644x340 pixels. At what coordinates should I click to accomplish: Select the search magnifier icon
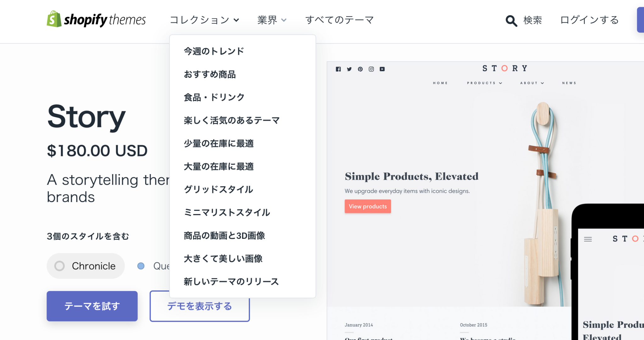tap(511, 20)
